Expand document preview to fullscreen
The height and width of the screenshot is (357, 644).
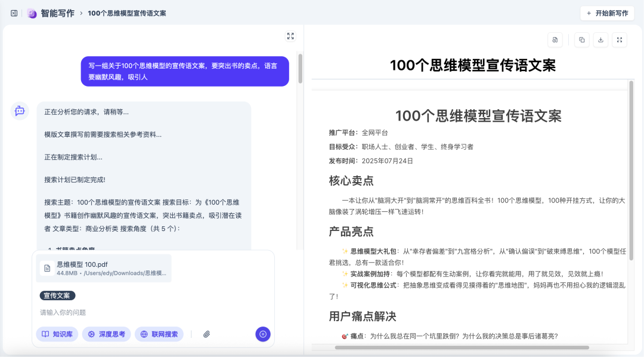coord(620,40)
